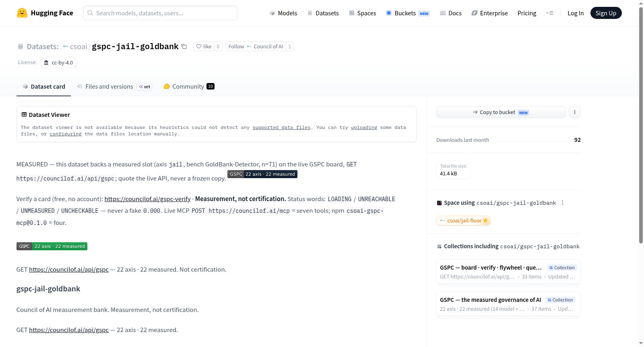Click the Collections including icon

click(439, 246)
